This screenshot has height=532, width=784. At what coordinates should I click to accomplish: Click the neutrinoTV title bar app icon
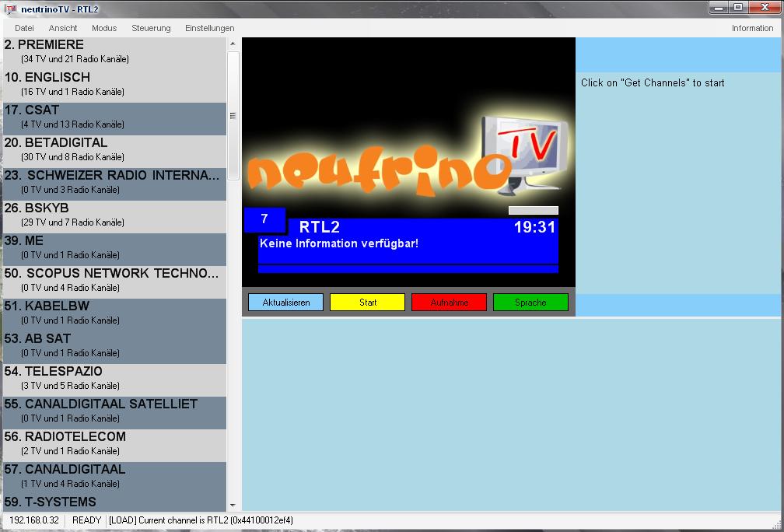tap(11, 9)
